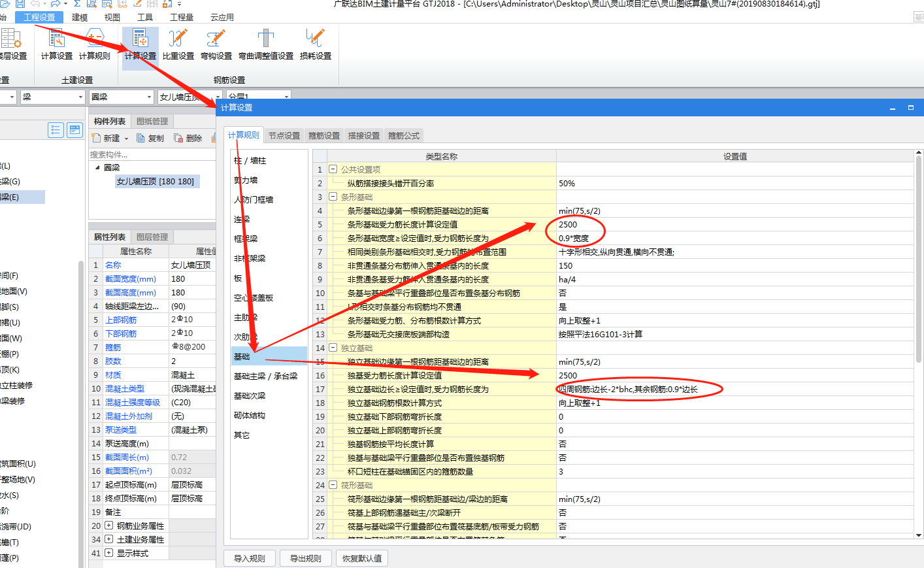The width and height of the screenshot is (924, 568).
Task: Switch to 节点设置 tab in dialog
Action: [x=284, y=135]
